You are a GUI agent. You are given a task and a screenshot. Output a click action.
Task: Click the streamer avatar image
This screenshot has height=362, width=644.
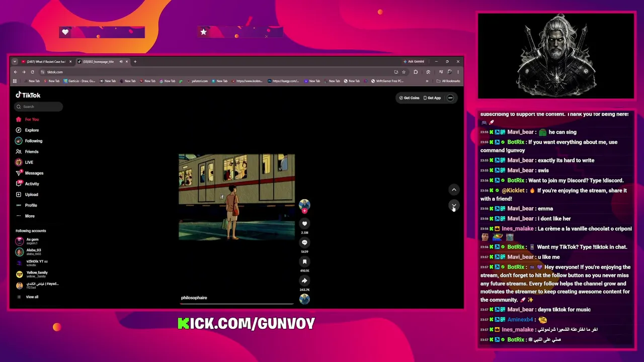click(x=556, y=56)
